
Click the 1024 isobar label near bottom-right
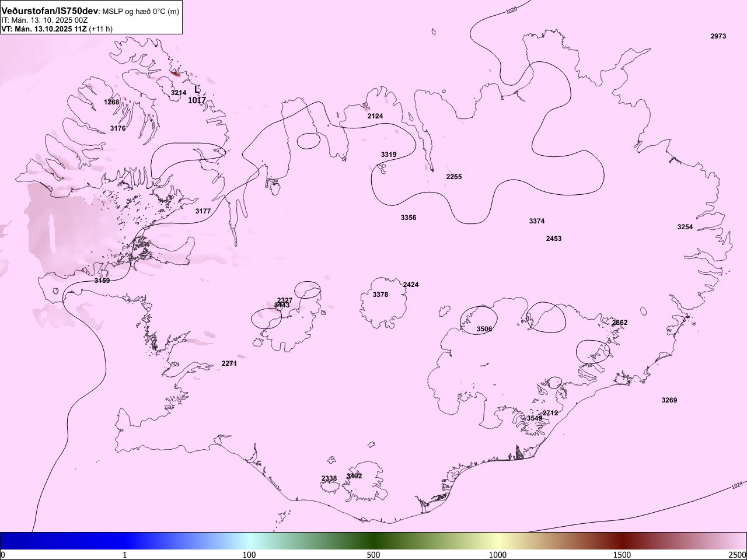[737, 485]
